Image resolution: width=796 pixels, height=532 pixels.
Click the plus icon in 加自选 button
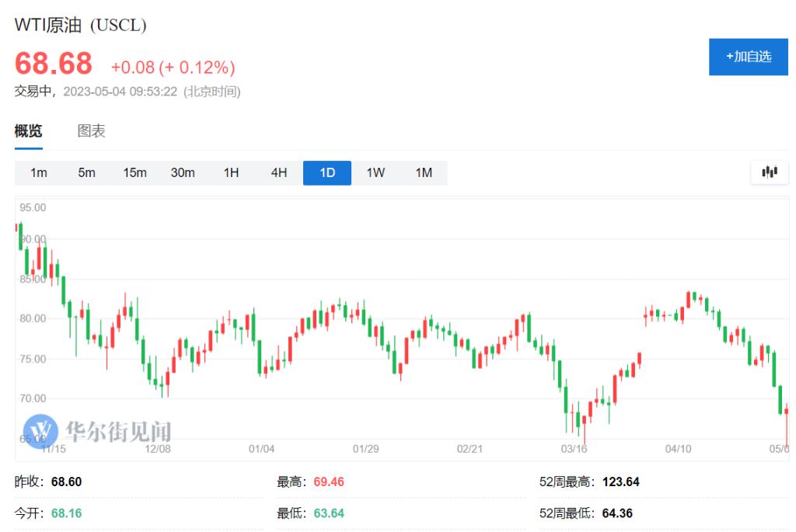pyautogui.click(x=729, y=57)
